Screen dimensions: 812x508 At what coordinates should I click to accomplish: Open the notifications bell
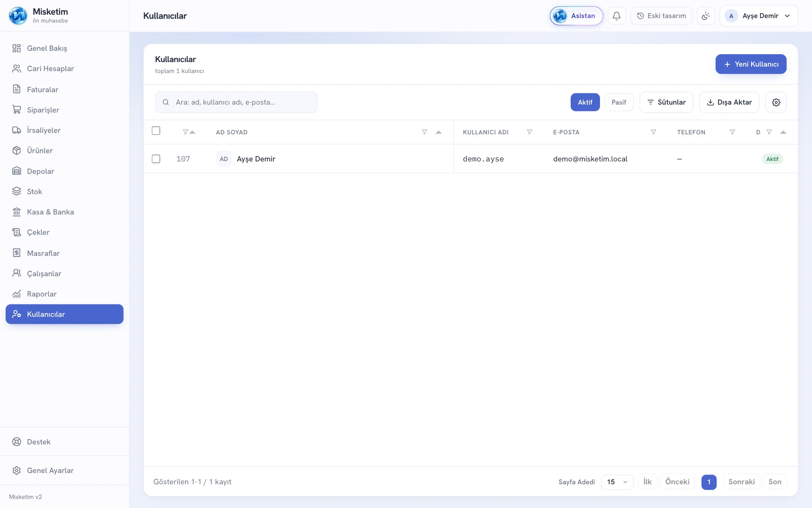(617, 16)
